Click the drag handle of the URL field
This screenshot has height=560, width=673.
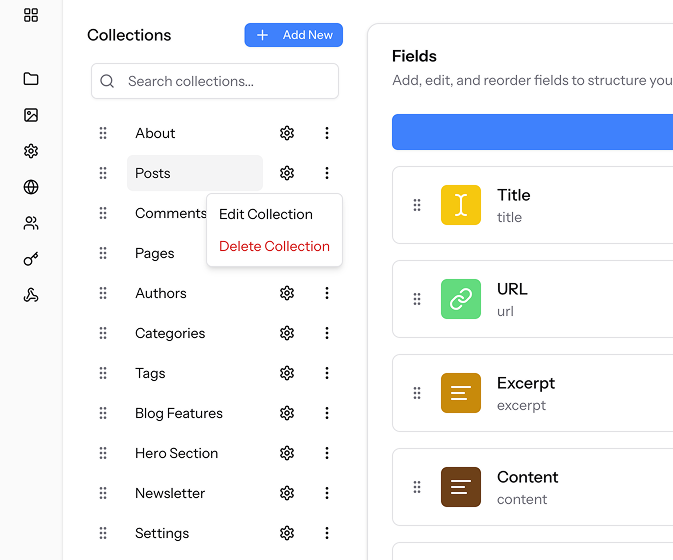(x=417, y=299)
